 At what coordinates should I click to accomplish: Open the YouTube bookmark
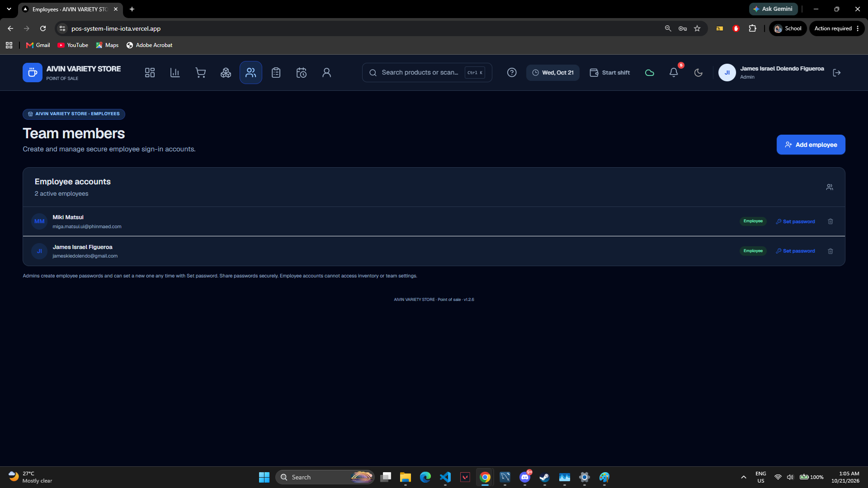pyautogui.click(x=73, y=45)
